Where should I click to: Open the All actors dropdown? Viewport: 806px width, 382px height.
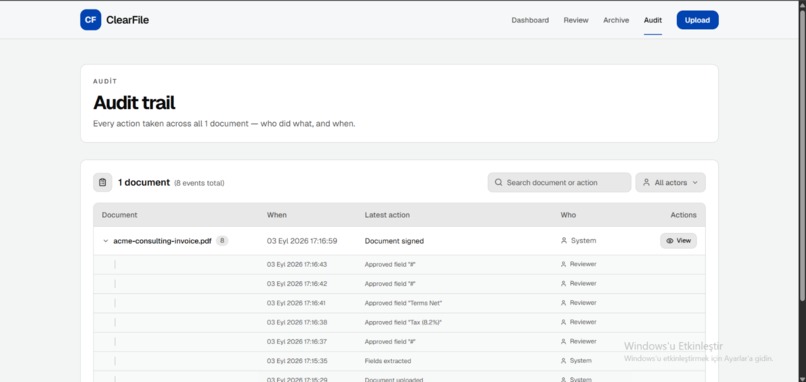[670, 183]
